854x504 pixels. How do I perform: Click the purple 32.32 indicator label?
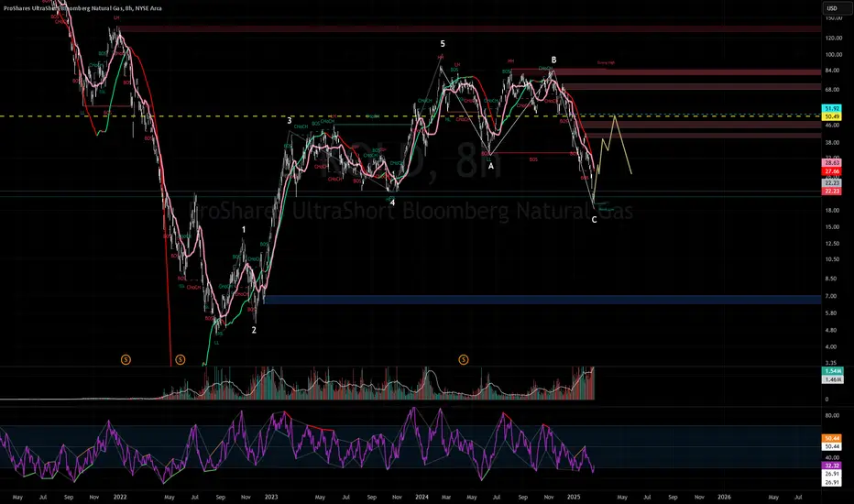832,466
